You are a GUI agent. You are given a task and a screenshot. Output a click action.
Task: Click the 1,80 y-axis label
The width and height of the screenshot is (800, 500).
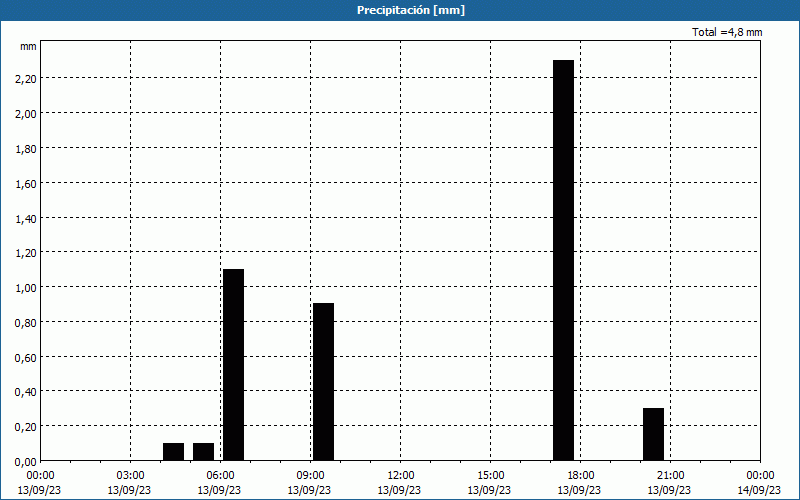click(26, 148)
